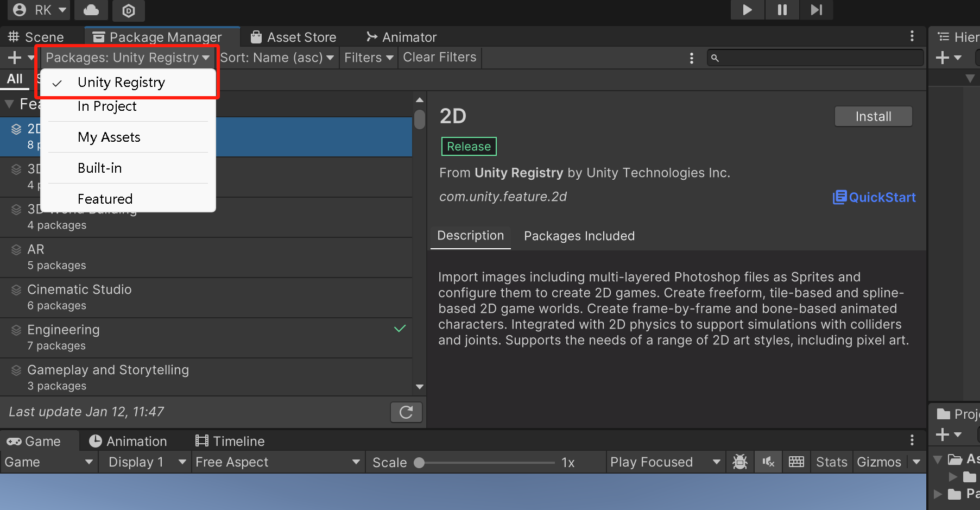
Task: Open the Sort: Name (asc) dropdown
Action: 277,58
